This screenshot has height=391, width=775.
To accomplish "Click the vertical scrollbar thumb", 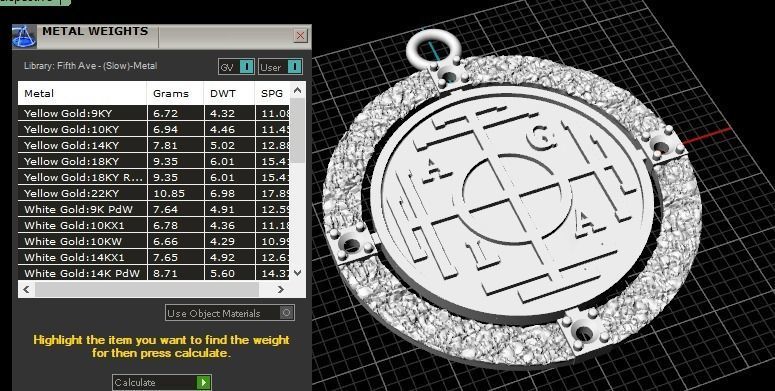I will tap(297, 130).
